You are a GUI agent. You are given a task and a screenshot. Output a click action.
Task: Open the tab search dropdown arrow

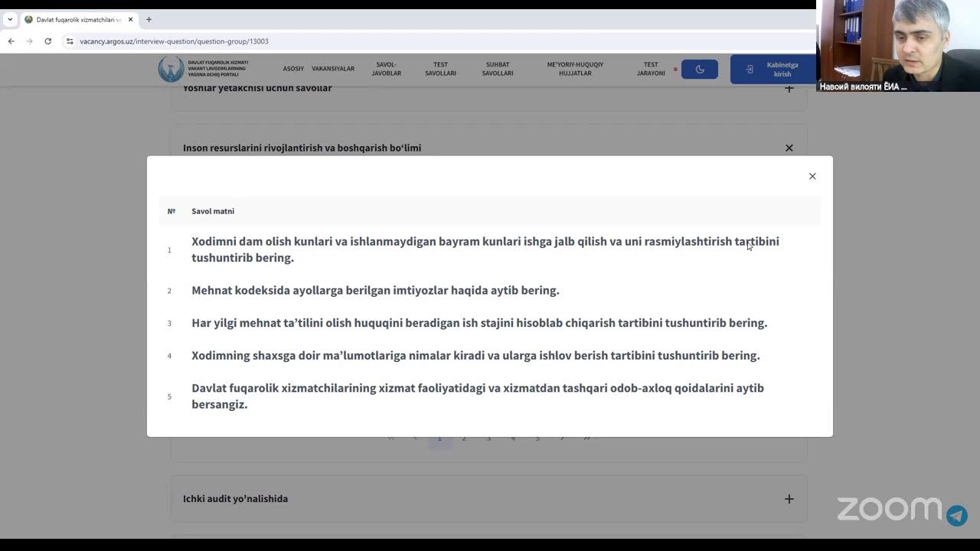(10, 19)
